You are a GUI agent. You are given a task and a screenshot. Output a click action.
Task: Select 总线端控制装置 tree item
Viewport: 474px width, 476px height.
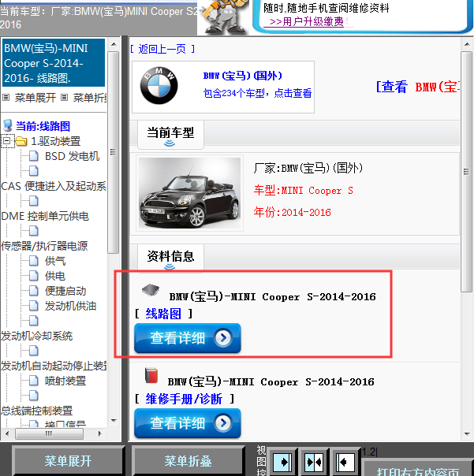(x=37, y=411)
